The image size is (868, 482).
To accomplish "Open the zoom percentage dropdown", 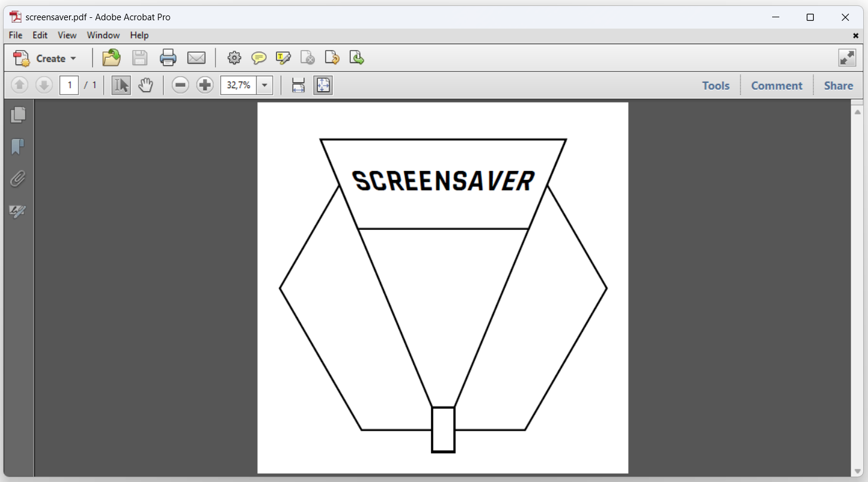I will pyautogui.click(x=264, y=85).
